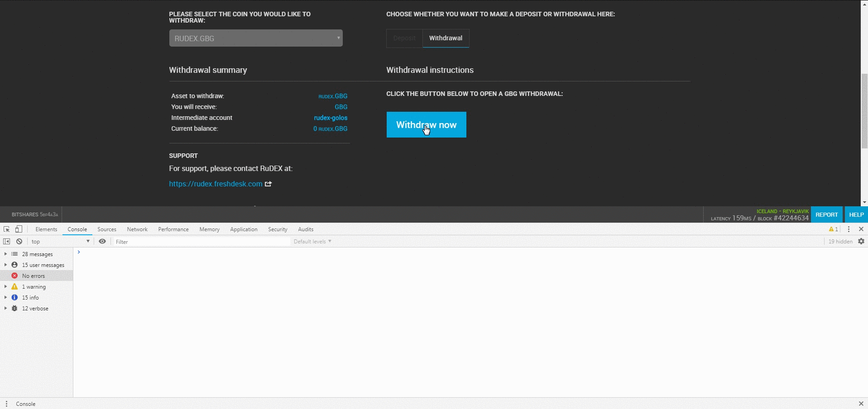868x409 pixels.
Task: Toggle the device toolbar icon
Action: (19, 229)
